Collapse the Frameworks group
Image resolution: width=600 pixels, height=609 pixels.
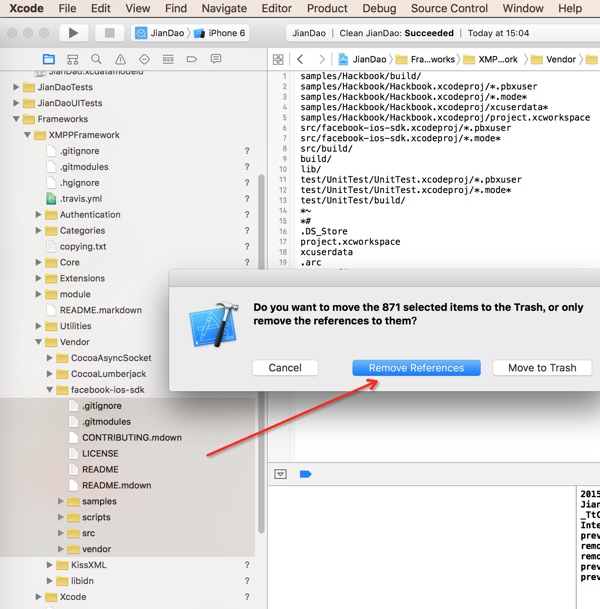click(x=16, y=119)
